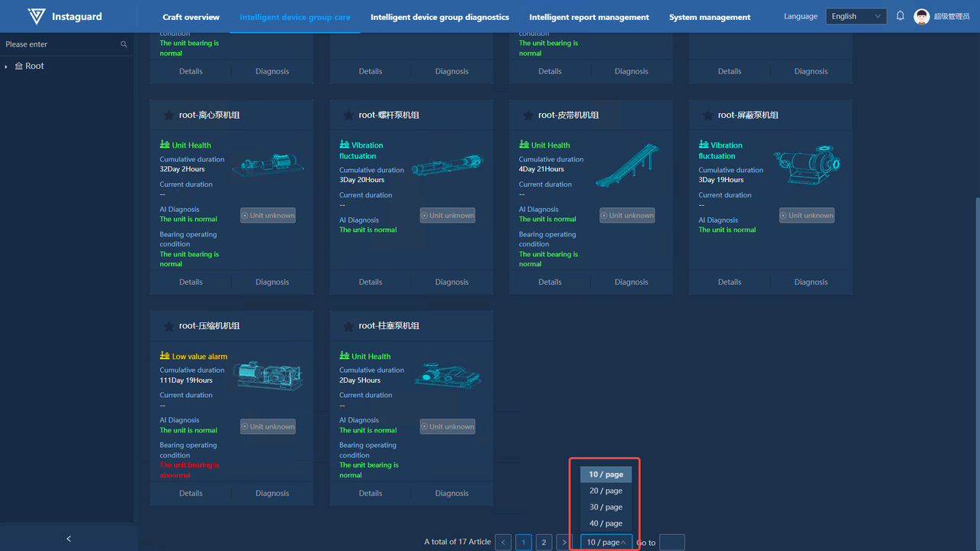
Task: Click Unit Health icon in root-皮带机机组
Action: 524,145
